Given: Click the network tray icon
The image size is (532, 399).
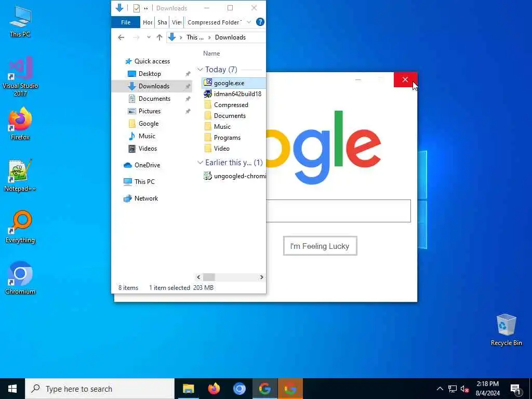Looking at the screenshot, I should [453, 389].
